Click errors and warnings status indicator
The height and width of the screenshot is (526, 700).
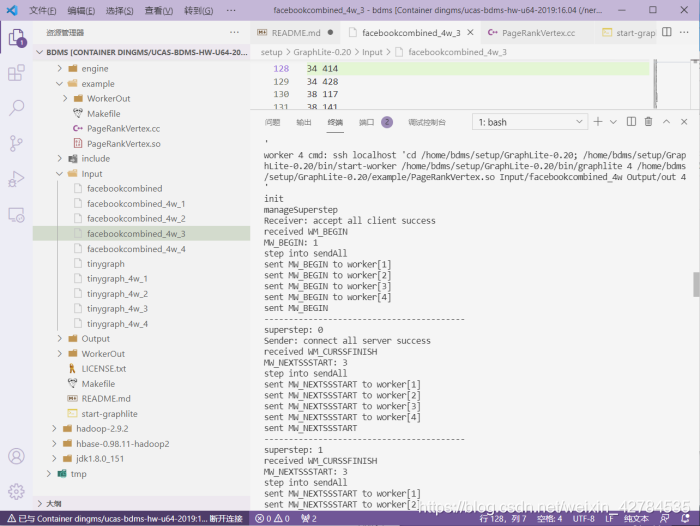coord(272,518)
